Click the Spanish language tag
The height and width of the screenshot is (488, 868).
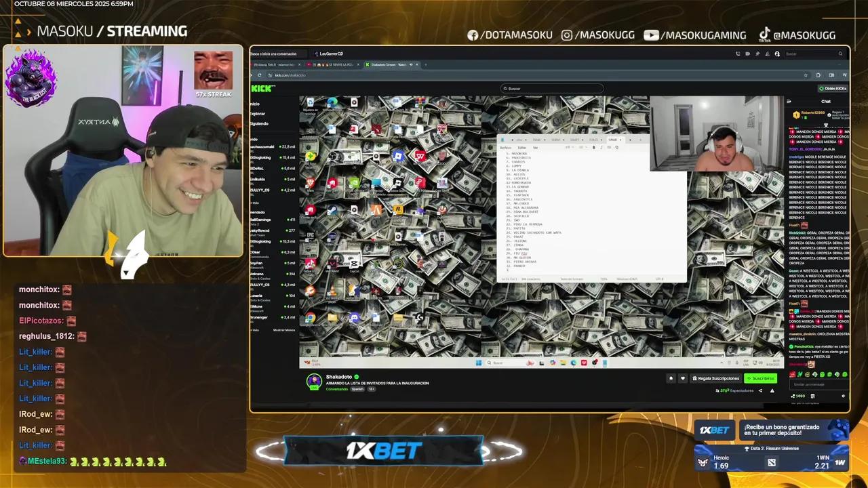[357, 389]
